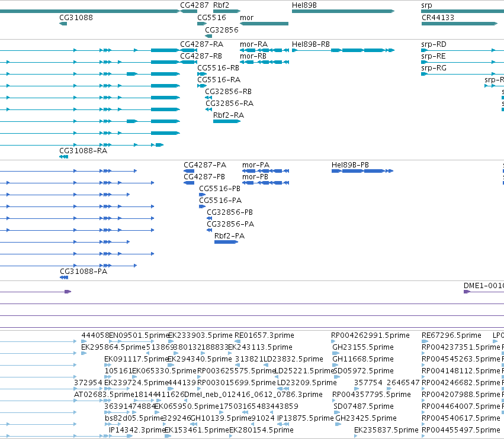
Task: Select the mor-PA protein label
Action: click(255, 164)
